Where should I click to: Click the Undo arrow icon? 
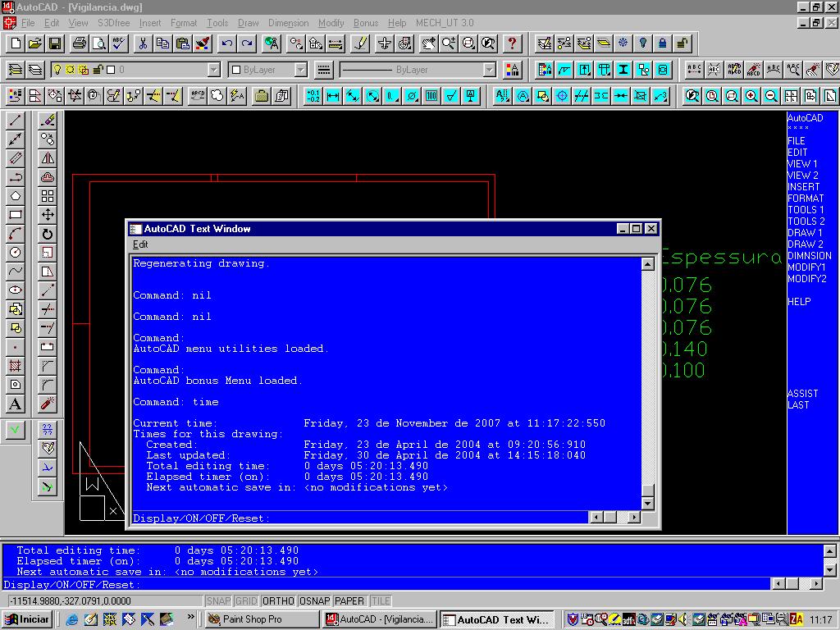pyautogui.click(x=227, y=43)
